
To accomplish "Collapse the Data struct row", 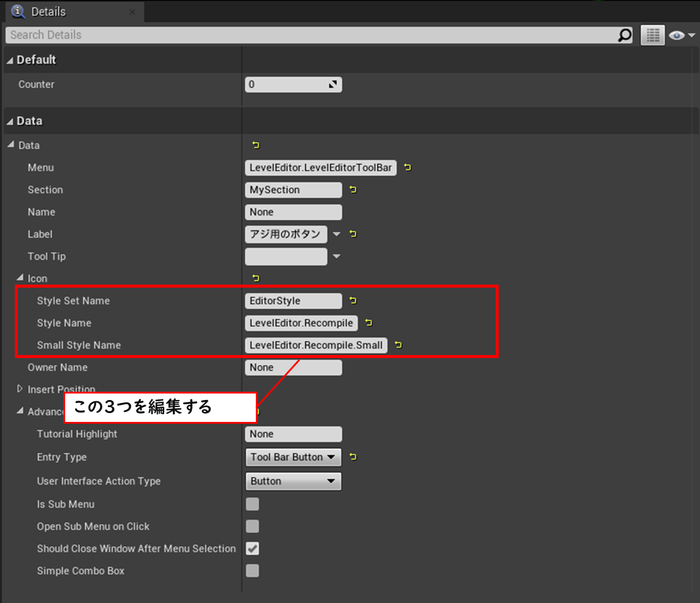I will pyautogui.click(x=11, y=144).
